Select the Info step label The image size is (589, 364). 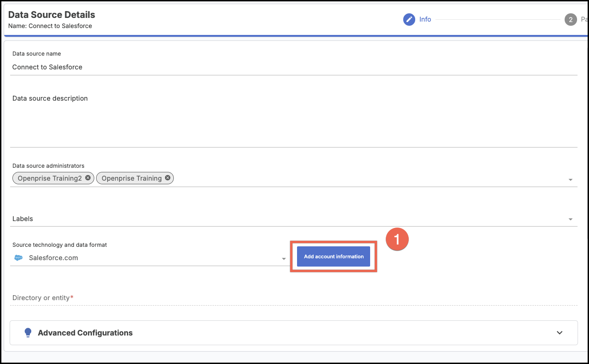(x=425, y=19)
